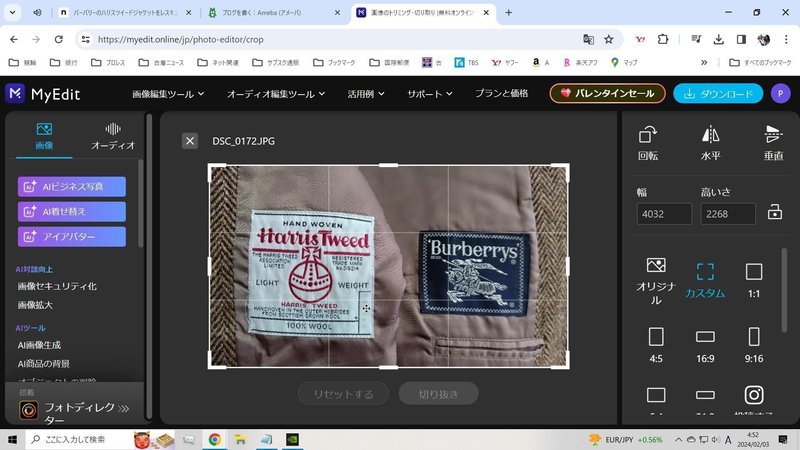Open the プランと価格 page
Image resolution: width=800 pixels, height=450 pixels.
[502, 93]
